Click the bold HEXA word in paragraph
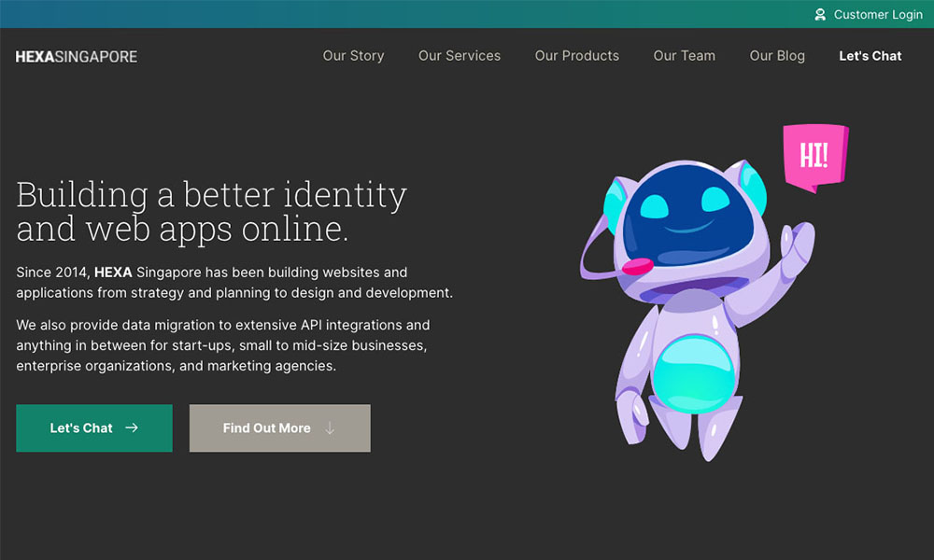The width and height of the screenshot is (934, 560). pyautogui.click(x=112, y=273)
